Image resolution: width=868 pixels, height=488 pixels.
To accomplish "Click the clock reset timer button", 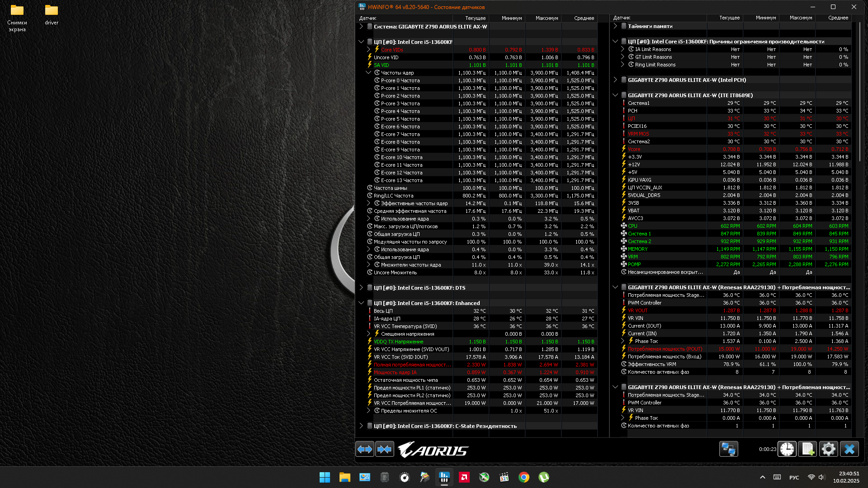I will (787, 449).
